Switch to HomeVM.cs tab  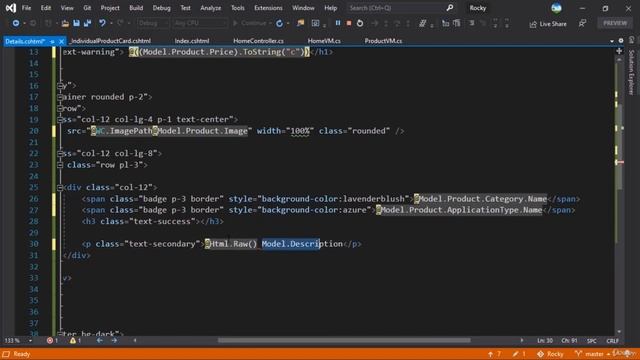[324, 41]
